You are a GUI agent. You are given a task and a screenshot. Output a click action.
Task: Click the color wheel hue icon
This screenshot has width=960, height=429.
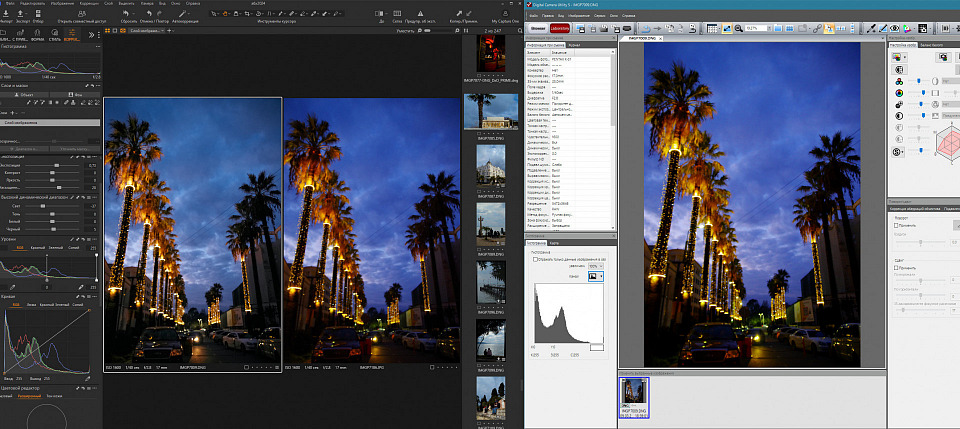(899, 93)
